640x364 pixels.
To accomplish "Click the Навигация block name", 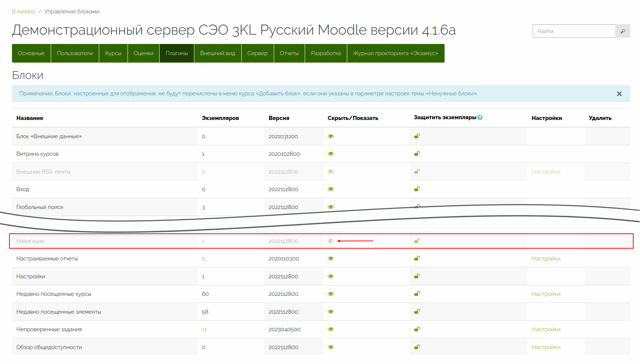I will click(x=30, y=241).
